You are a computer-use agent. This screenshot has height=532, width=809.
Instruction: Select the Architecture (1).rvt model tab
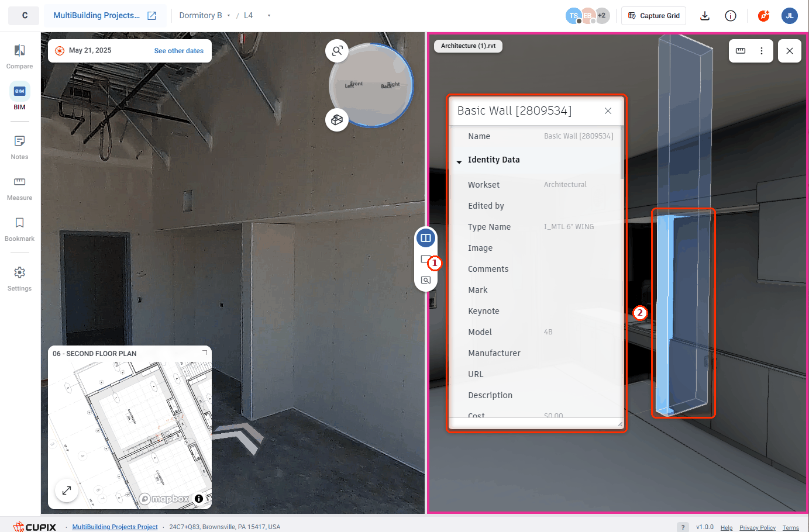pyautogui.click(x=468, y=46)
